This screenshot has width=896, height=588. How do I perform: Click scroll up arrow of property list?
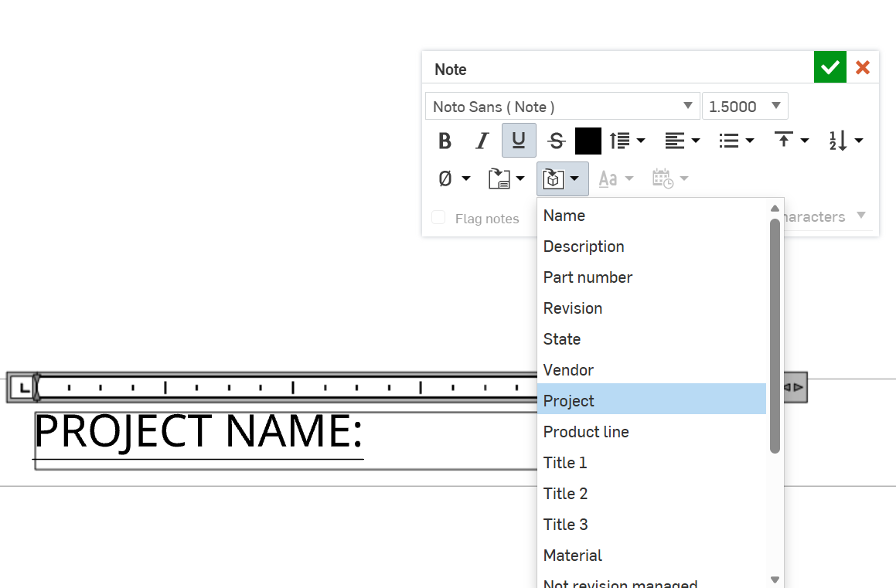pyautogui.click(x=775, y=209)
